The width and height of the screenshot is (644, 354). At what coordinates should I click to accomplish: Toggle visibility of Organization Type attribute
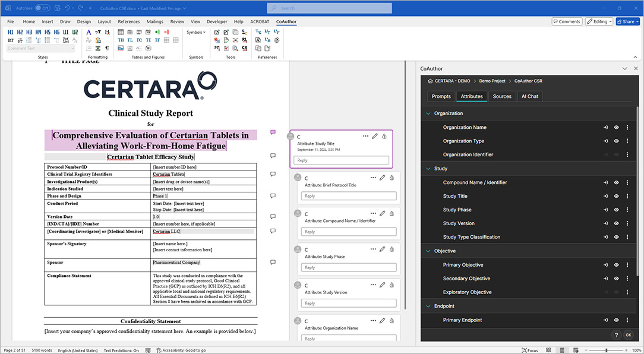[x=617, y=141]
